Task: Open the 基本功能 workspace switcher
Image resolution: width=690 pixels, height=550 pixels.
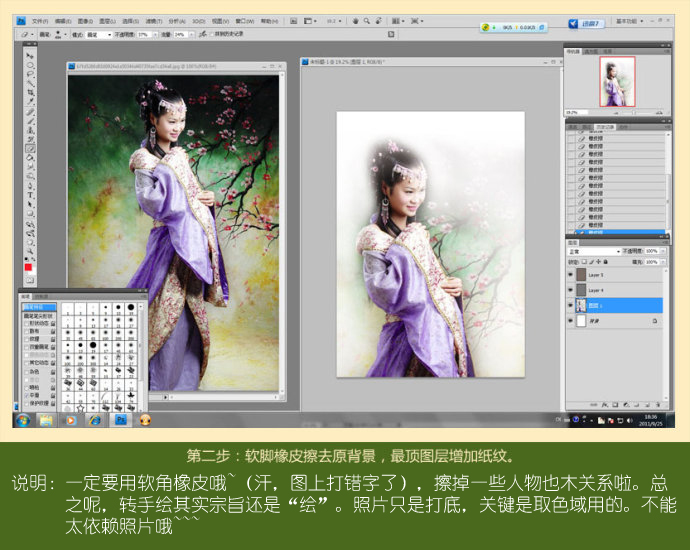Action: (629, 21)
